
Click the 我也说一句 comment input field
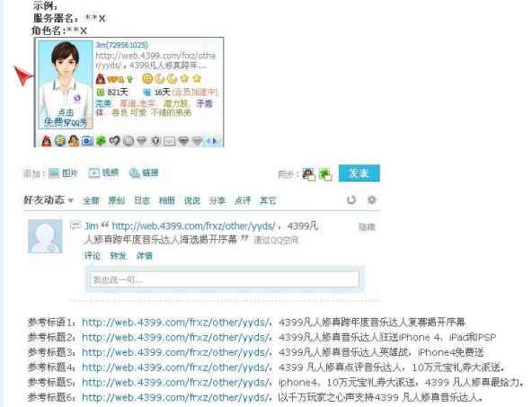pyautogui.click(x=225, y=279)
